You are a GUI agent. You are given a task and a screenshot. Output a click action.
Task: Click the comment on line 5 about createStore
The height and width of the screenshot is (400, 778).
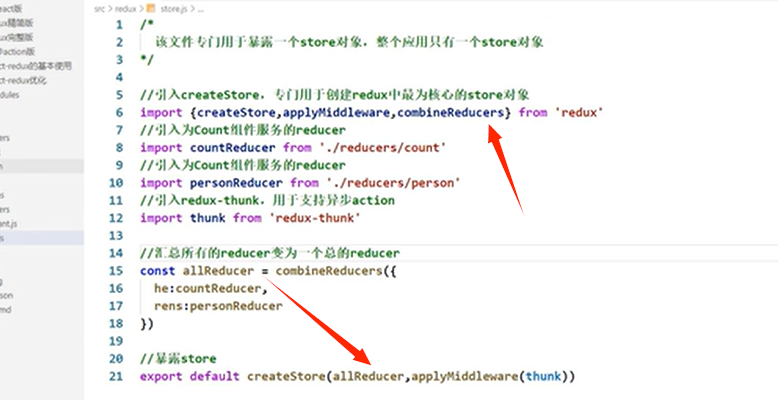coord(335,95)
